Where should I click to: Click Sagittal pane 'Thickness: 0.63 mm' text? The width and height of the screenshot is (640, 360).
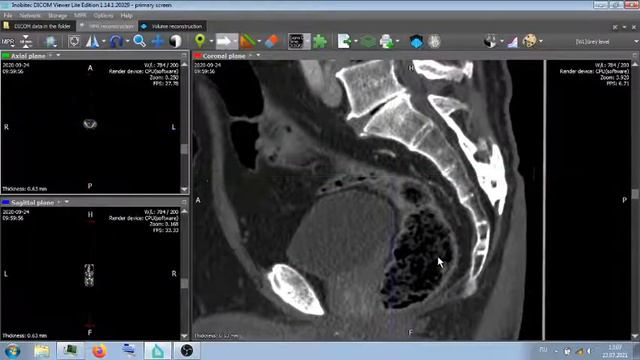click(x=24, y=336)
